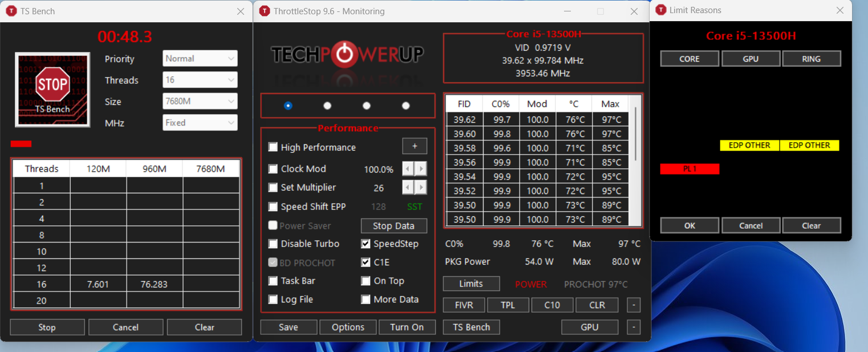Viewport: 868px width, 352px height.
Task: Click the TS Bench button in Monitoring window
Action: pos(471,327)
